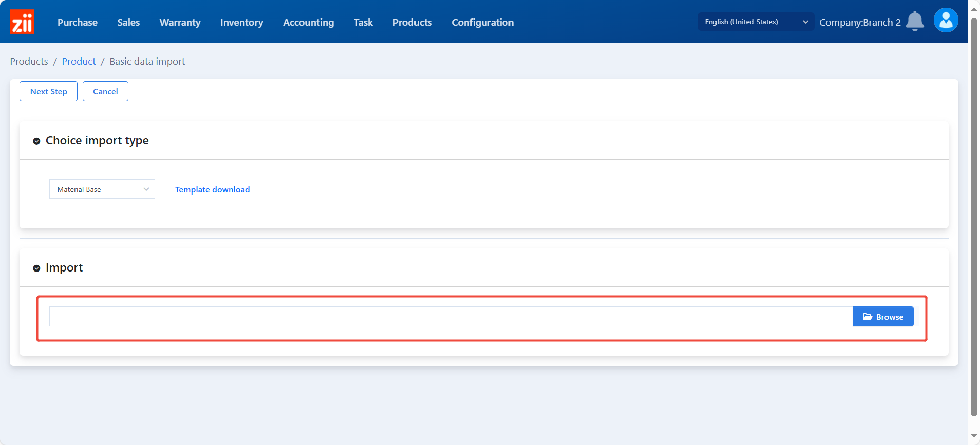Image resolution: width=980 pixels, height=445 pixels.
Task: Open the Inventory menu
Action: click(x=241, y=23)
